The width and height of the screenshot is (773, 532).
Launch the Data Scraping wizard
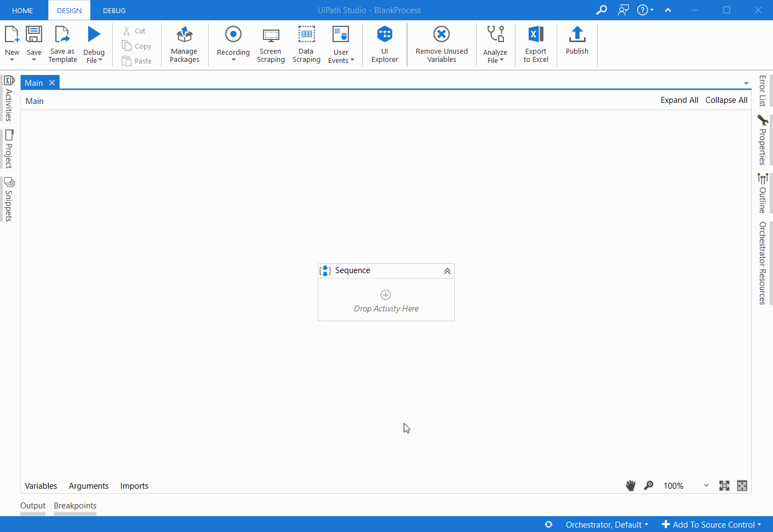[306, 44]
